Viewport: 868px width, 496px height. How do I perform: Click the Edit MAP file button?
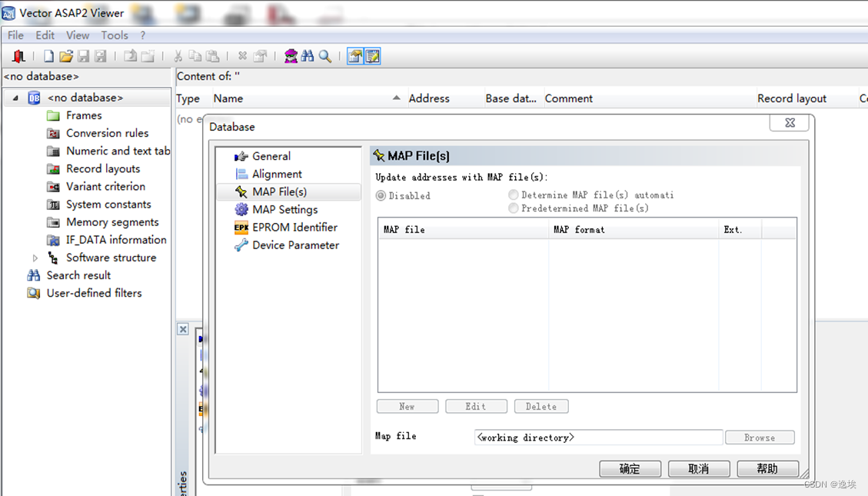pyautogui.click(x=476, y=406)
